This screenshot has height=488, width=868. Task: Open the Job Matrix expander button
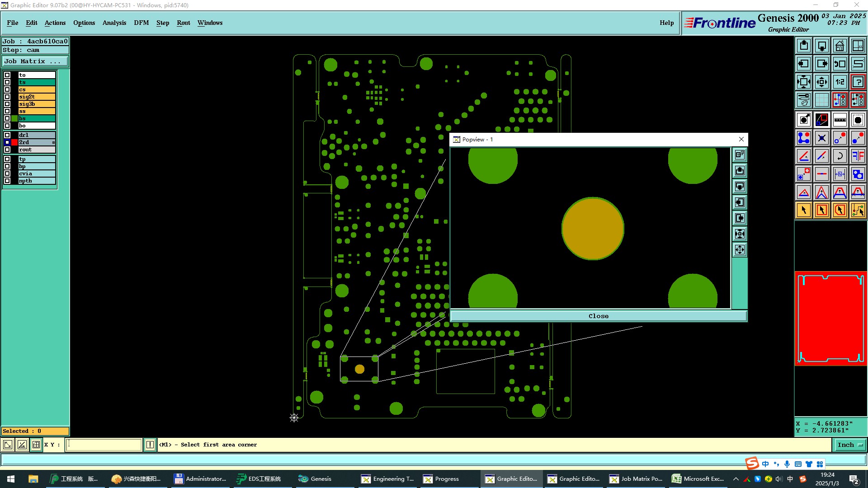[35, 61]
